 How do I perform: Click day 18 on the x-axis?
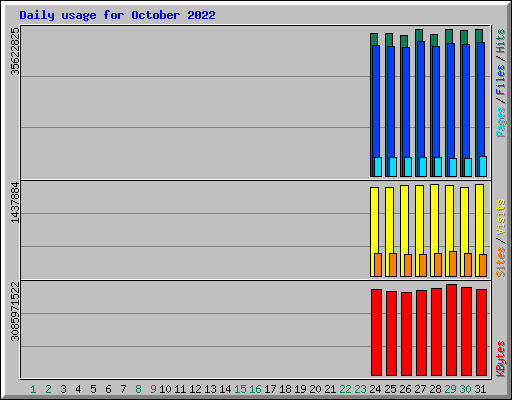point(285,389)
